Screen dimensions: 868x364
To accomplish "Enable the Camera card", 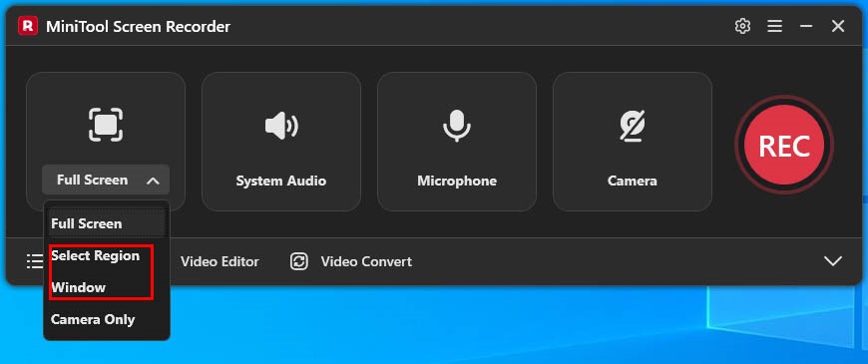I will tap(633, 142).
